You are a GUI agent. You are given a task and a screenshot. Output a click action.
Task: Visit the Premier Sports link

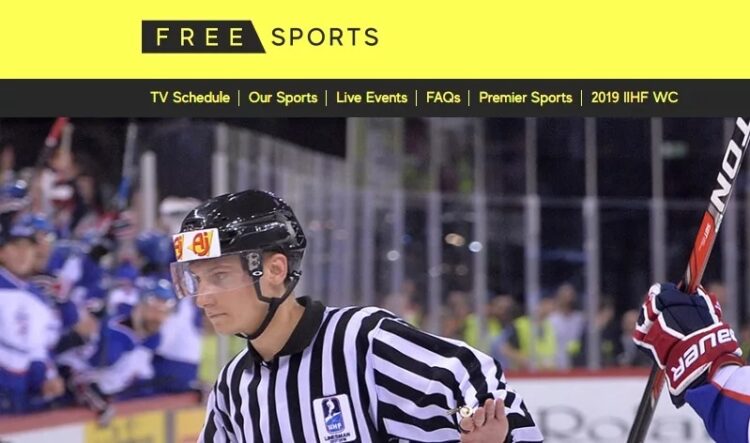[x=525, y=98]
